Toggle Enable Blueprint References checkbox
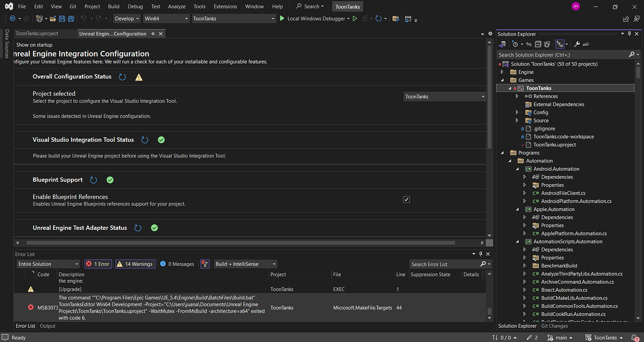The height and width of the screenshot is (342, 644). [406, 199]
